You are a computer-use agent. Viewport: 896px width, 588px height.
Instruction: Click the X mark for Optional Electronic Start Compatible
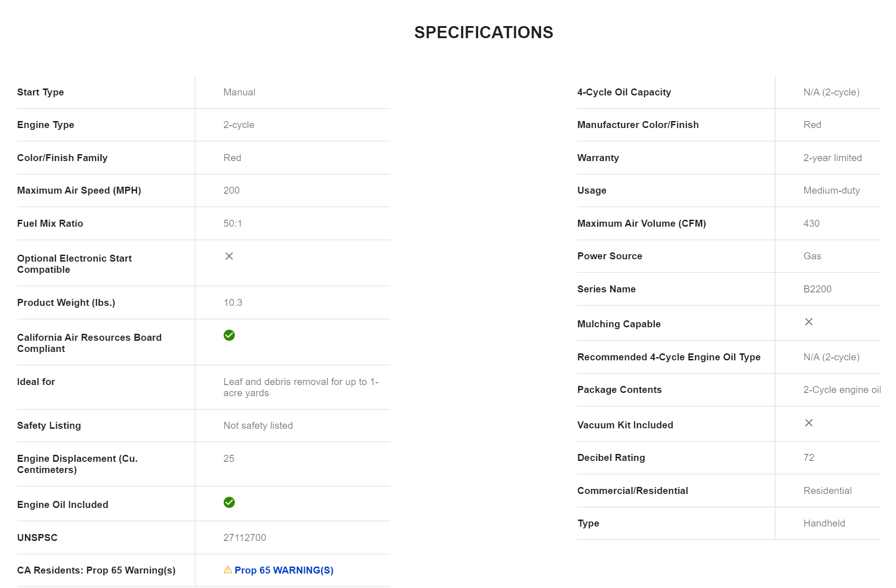(229, 256)
